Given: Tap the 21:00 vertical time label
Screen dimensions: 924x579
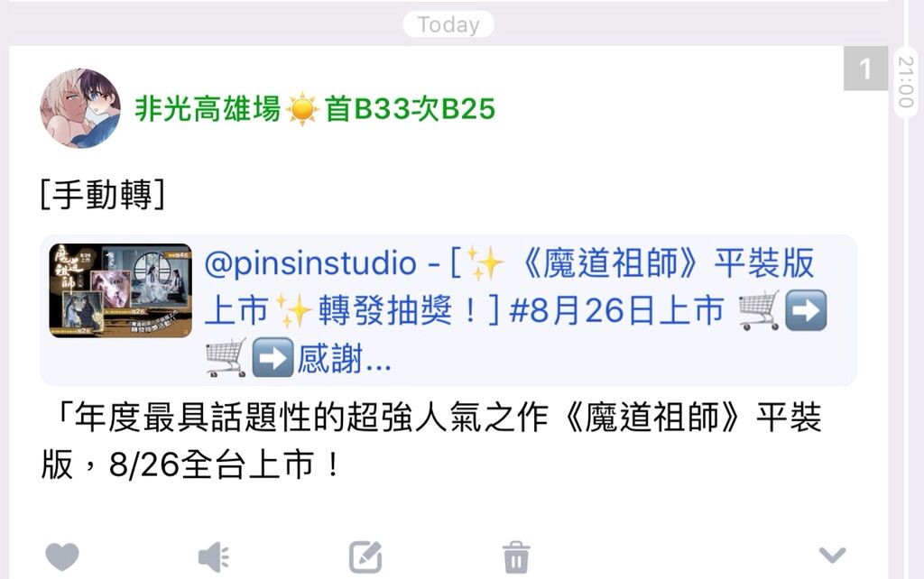Looking at the screenshot, I should pos(906,82).
